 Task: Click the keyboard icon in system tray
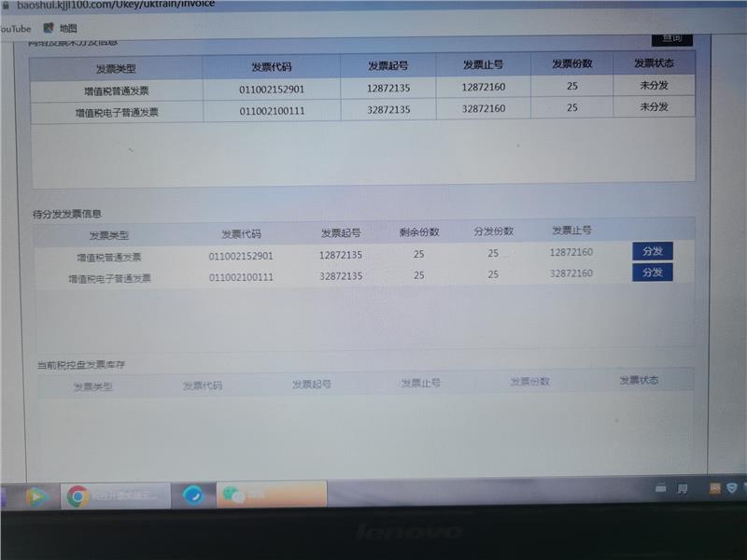pyautogui.click(x=661, y=488)
